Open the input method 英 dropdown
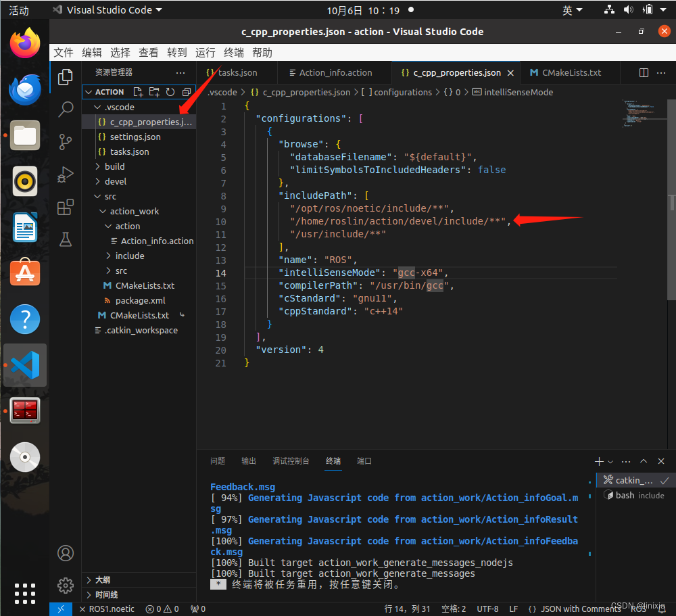The image size is (676, 616). pos(573,10)
